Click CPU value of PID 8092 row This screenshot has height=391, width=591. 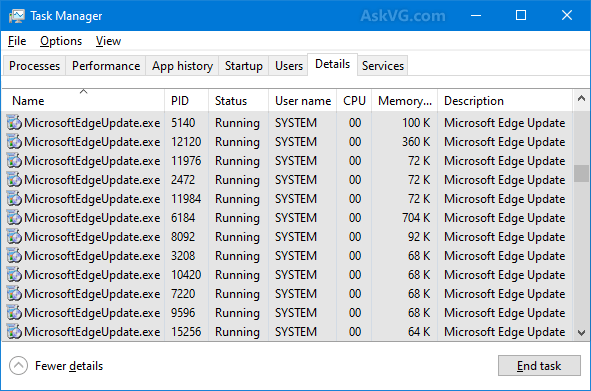(355, 237)
